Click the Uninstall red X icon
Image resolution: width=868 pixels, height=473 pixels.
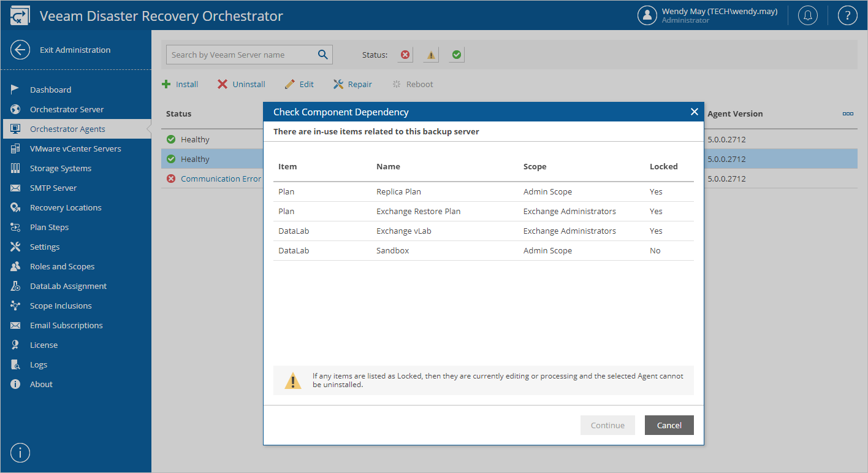223,84
